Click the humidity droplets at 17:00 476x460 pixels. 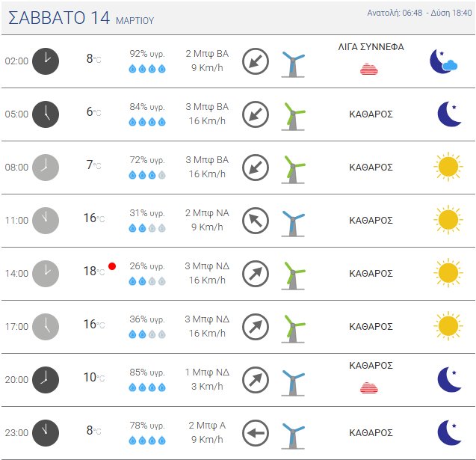(x=147, y=334)
